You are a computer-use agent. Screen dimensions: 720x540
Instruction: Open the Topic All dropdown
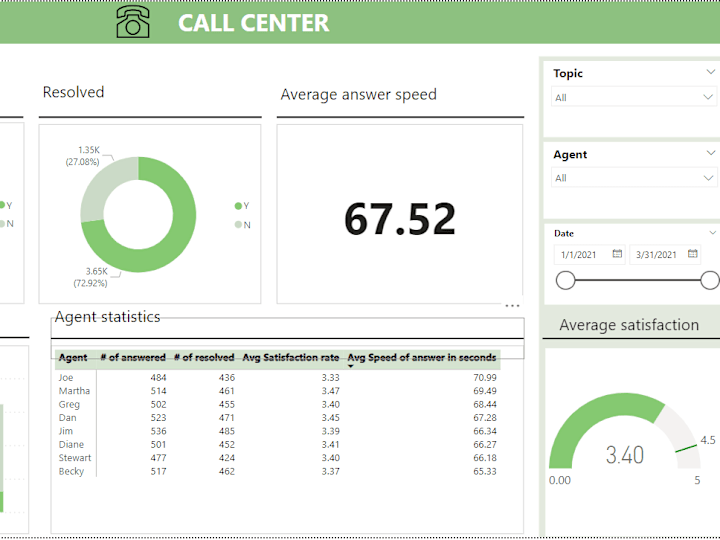(x=633, y=97)
